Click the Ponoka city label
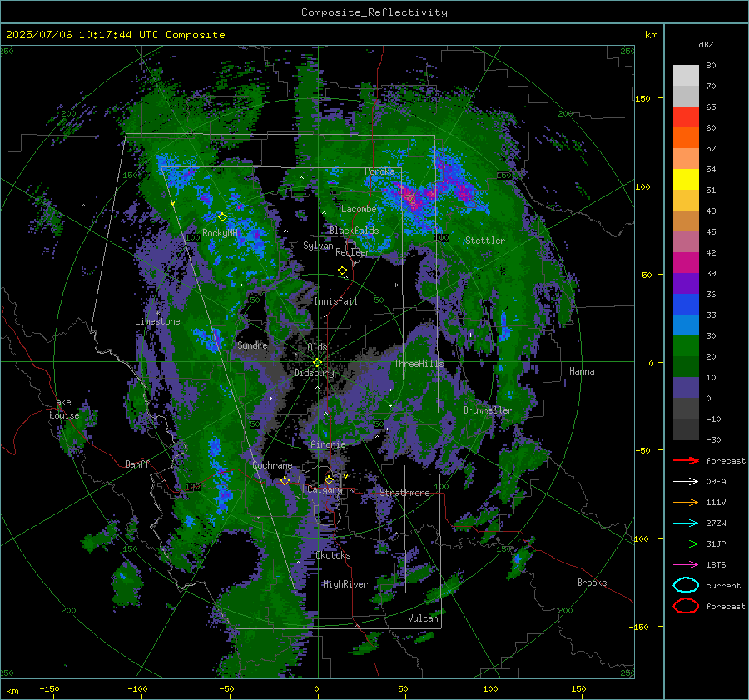 point(379,171)
